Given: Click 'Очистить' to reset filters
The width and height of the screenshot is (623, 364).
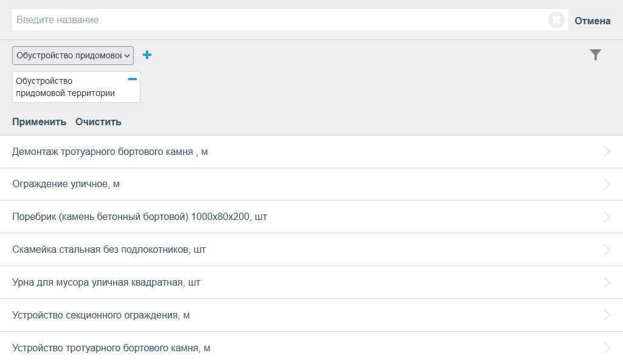Looking at the screenshot, I should (x=98, y=122).
